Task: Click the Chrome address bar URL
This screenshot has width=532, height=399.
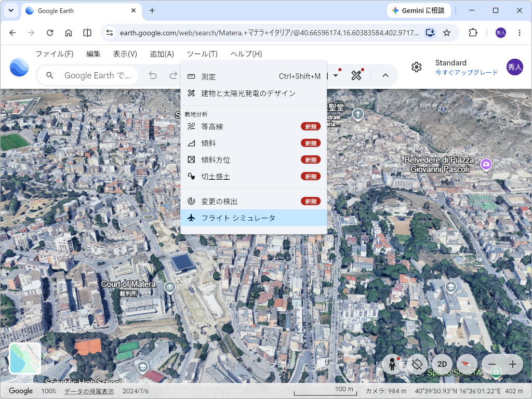Action: 269,33
